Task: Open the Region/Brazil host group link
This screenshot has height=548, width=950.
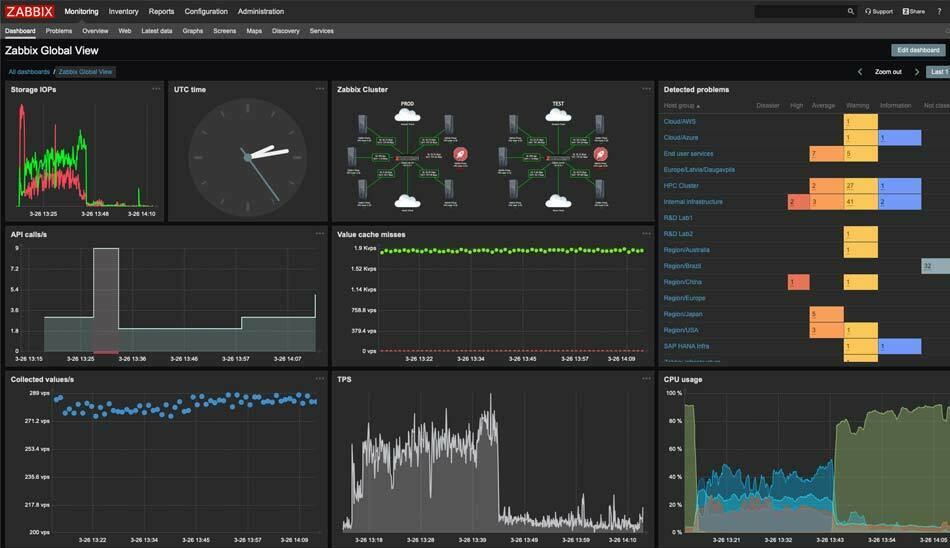Action: 682,266
